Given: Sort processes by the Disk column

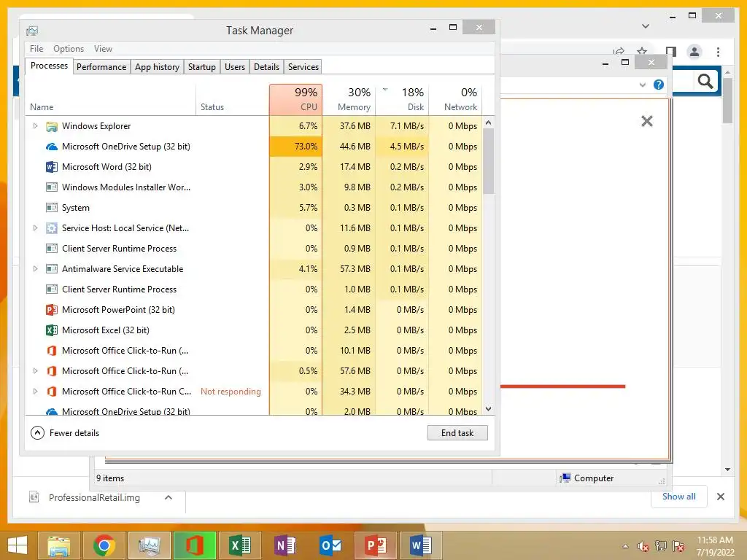Looking at the screenshot, I should pyautogui.click(x=403, y=99).
